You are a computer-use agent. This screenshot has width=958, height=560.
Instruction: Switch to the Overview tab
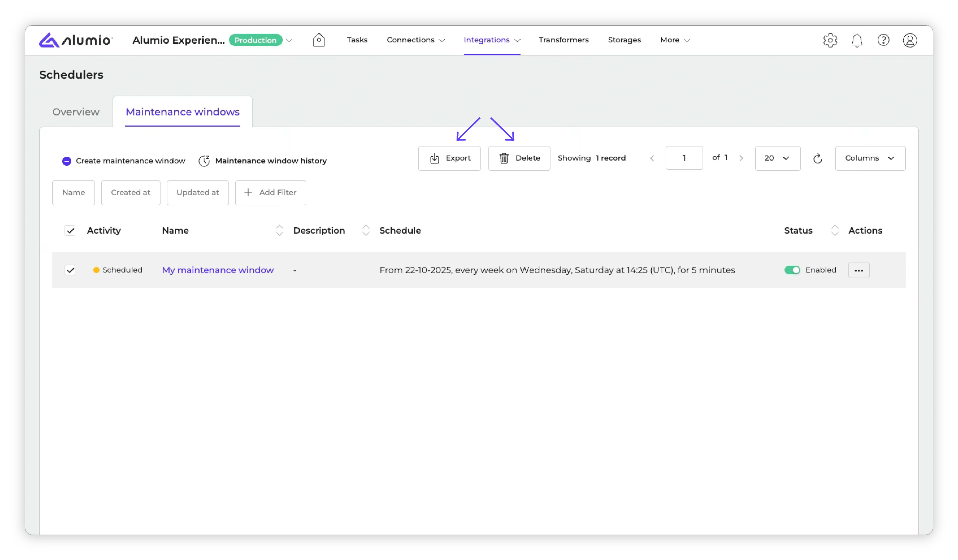click(76, 112)
